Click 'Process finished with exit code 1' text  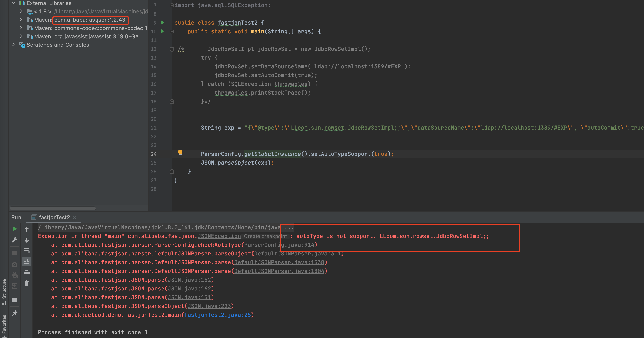click(92, 333)
